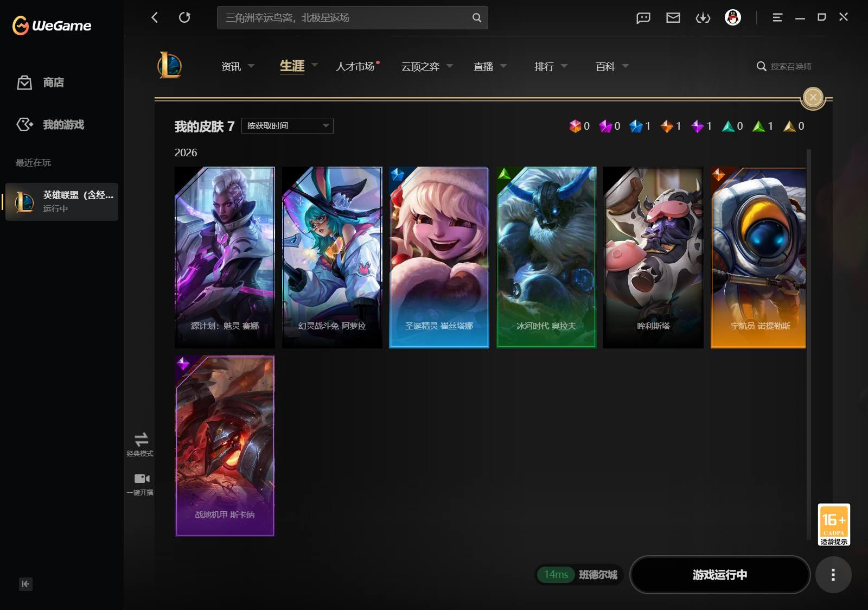Open the 云顶之弈 tab
Image resolution: width=868 pixels, height=610 pixels.
click(x=420, y=66)
